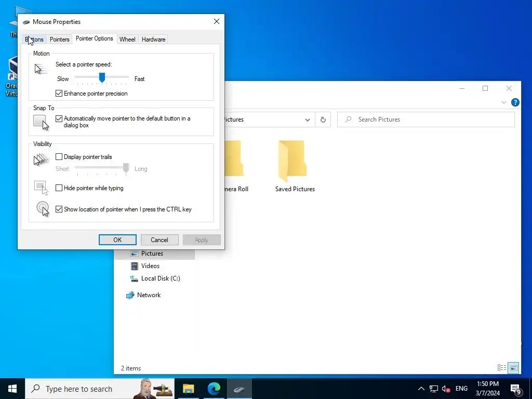This screenshot has height=399, width=532.
Task: Click the Motion pointer speed icon
Action: click(x=41, y=69)
